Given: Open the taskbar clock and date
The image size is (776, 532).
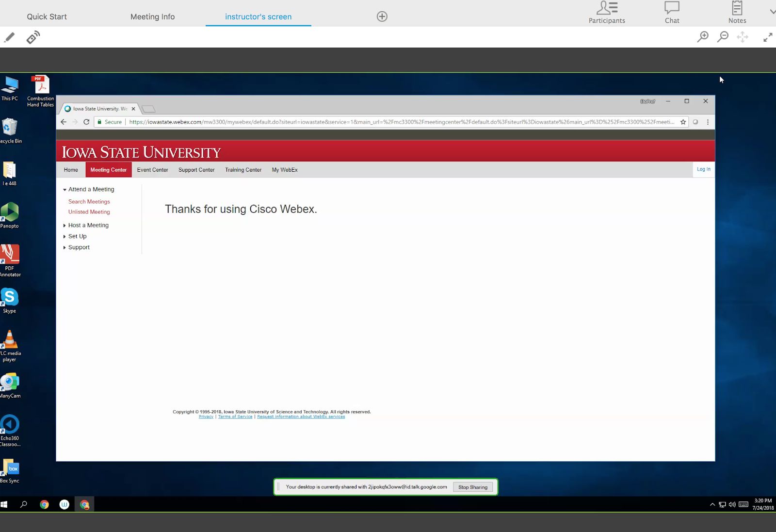Looking at the screenshot, I should (x=763, y=504).
